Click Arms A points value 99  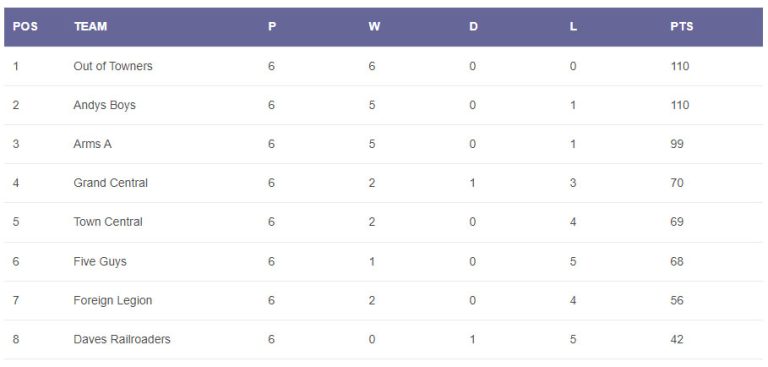tap(677, 144)
